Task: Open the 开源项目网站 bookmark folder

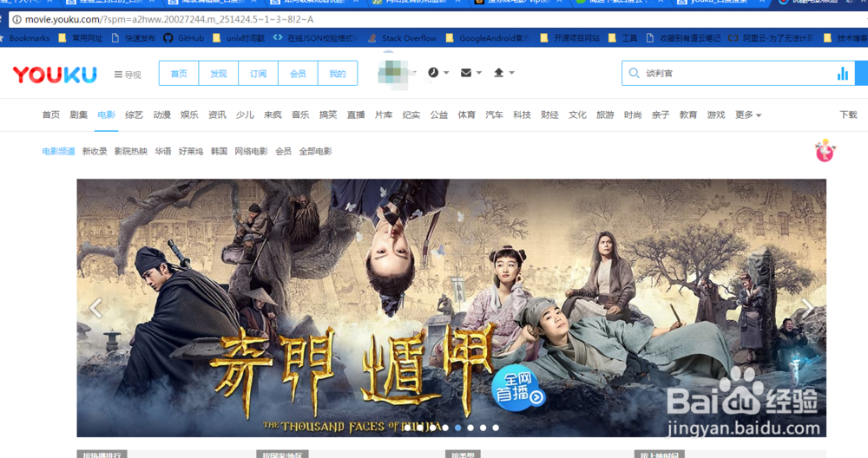Action: (569, 38)
